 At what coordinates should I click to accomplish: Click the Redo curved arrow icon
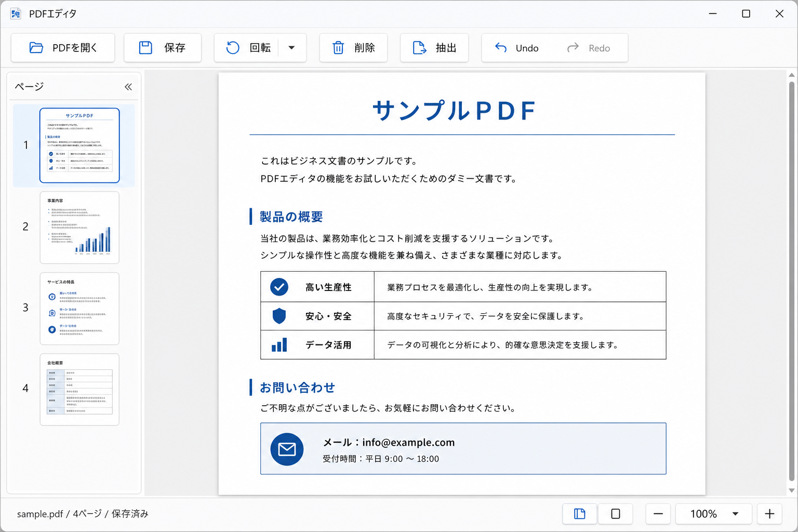pyautogui.click(x=573, y=48)
